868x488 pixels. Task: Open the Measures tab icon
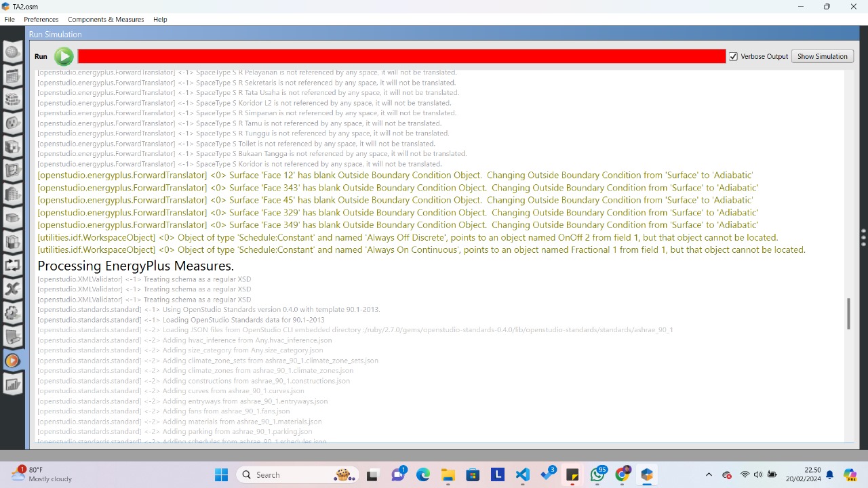pyautogui.click(x=12, y=337)
